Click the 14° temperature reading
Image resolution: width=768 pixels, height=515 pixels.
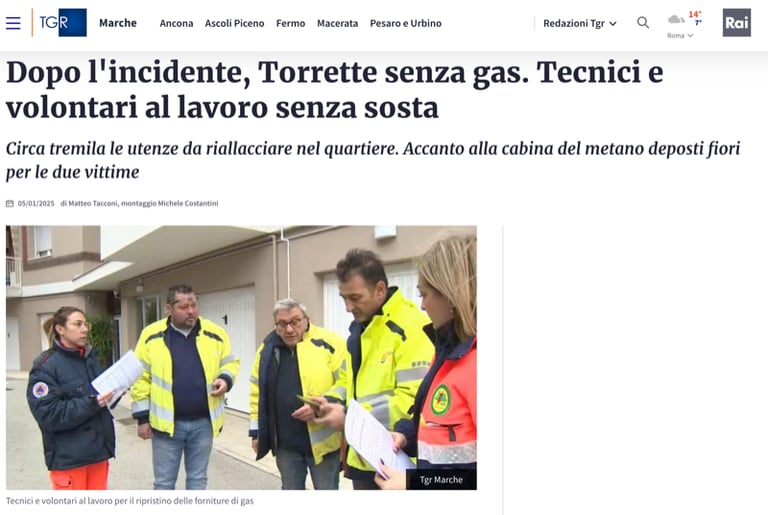[695, 14]
